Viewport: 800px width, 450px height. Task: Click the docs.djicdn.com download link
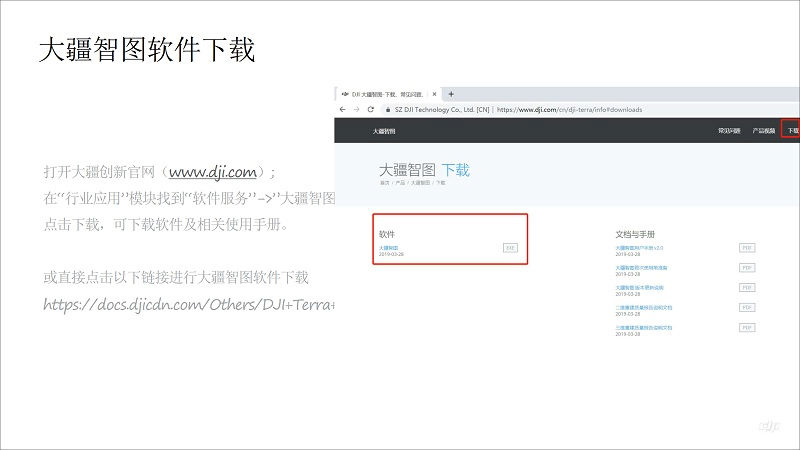[x=189, y=304]
